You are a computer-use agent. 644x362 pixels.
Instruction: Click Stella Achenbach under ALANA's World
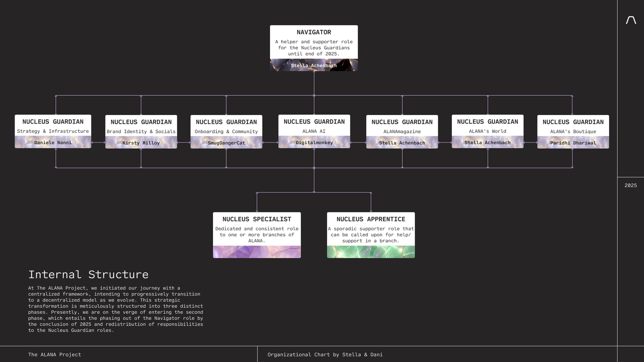(488, 142)
